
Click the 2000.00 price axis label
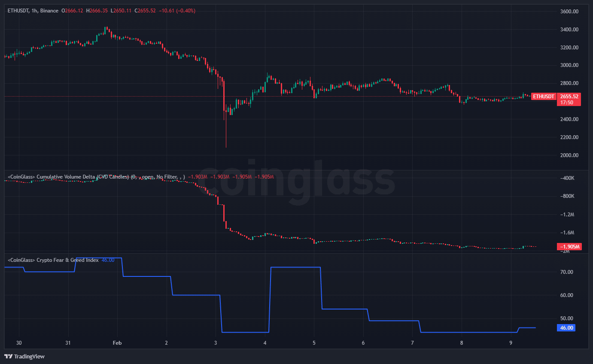pos(569,155)
